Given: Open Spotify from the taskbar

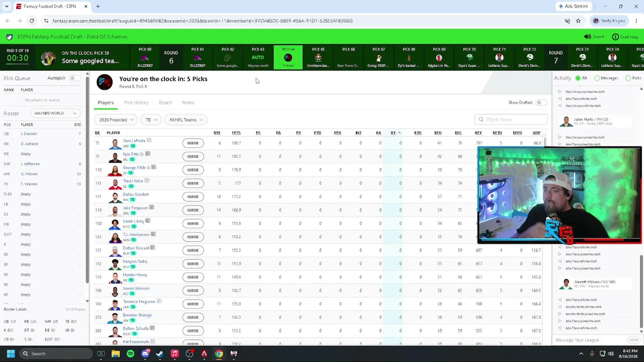Looking at the screenshot, I should pos(130,353).
